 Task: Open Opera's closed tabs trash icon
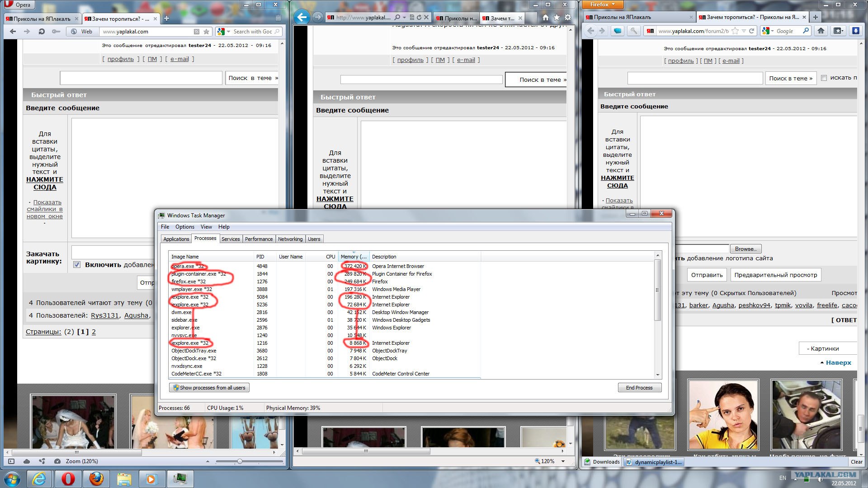tap(278, 18)
